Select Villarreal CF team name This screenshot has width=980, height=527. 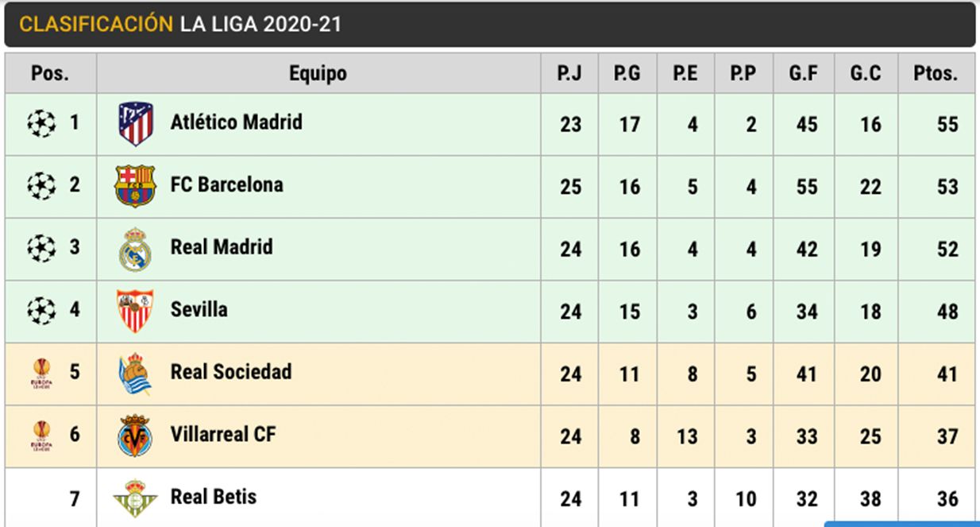coord(223,434)
